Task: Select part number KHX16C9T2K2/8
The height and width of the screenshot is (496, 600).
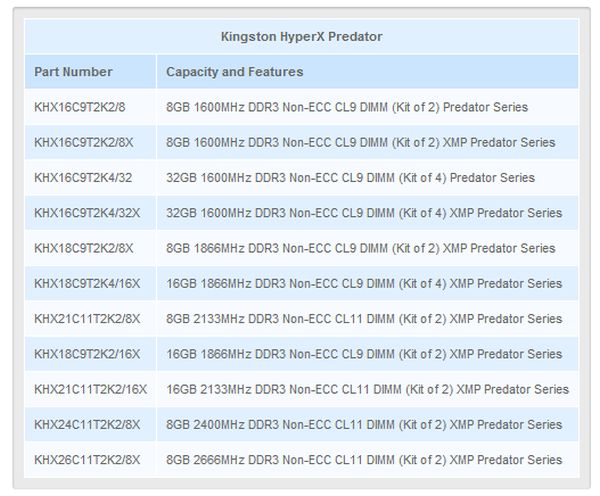Action: [80, 107]
